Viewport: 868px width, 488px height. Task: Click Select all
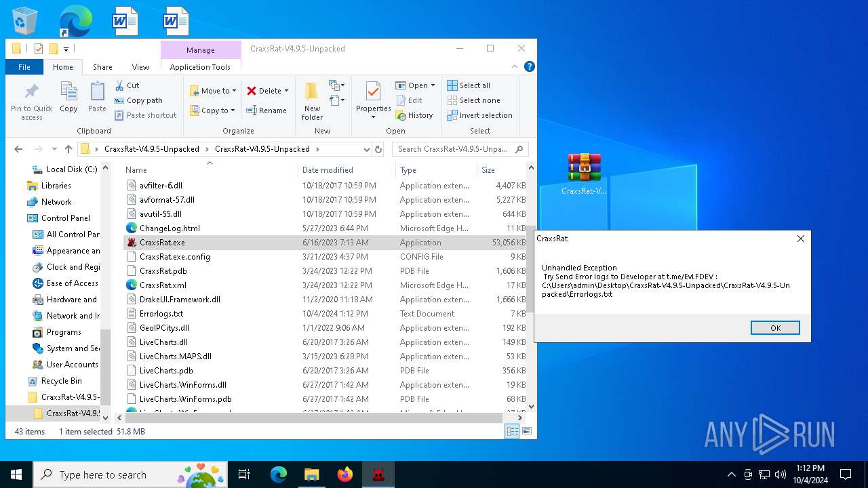[469, 85]
